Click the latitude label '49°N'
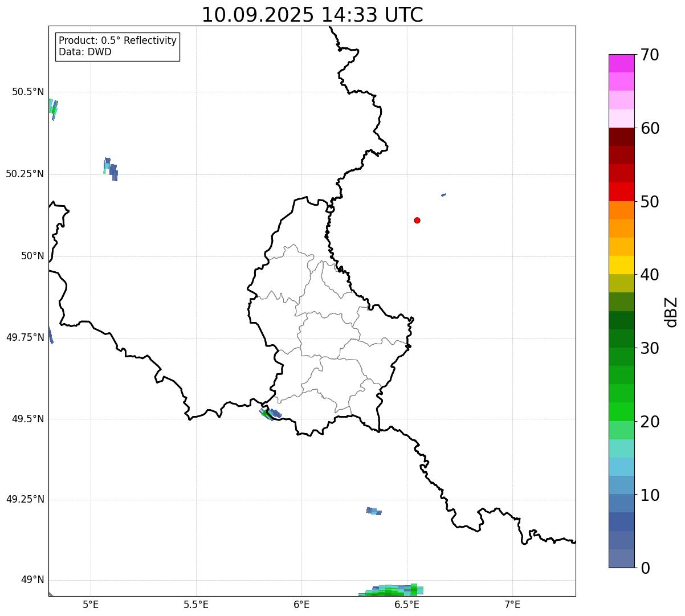The height and width of the screenshot is (616, 685). tap(32, 580)
